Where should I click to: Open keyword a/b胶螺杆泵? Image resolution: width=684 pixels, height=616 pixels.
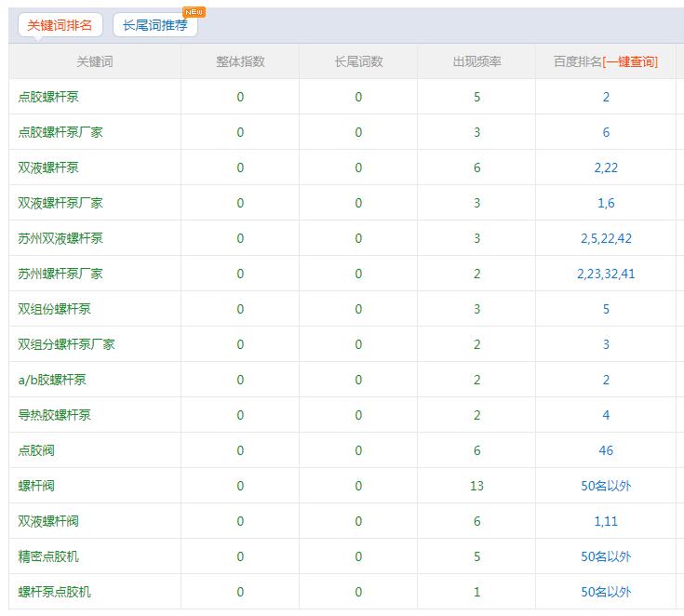[52, 380]
